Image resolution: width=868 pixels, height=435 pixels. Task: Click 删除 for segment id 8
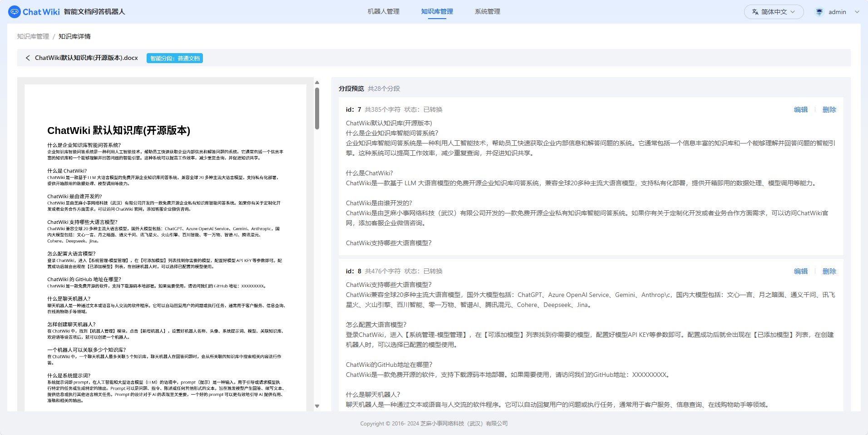pyautogui.click(x=829, y=271)
